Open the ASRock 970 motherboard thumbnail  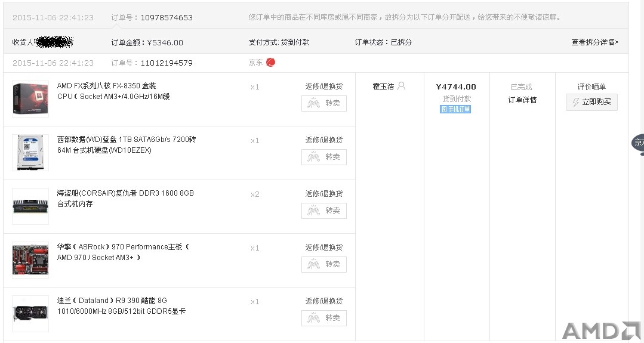pyautogui.click(x=30, y=260)
